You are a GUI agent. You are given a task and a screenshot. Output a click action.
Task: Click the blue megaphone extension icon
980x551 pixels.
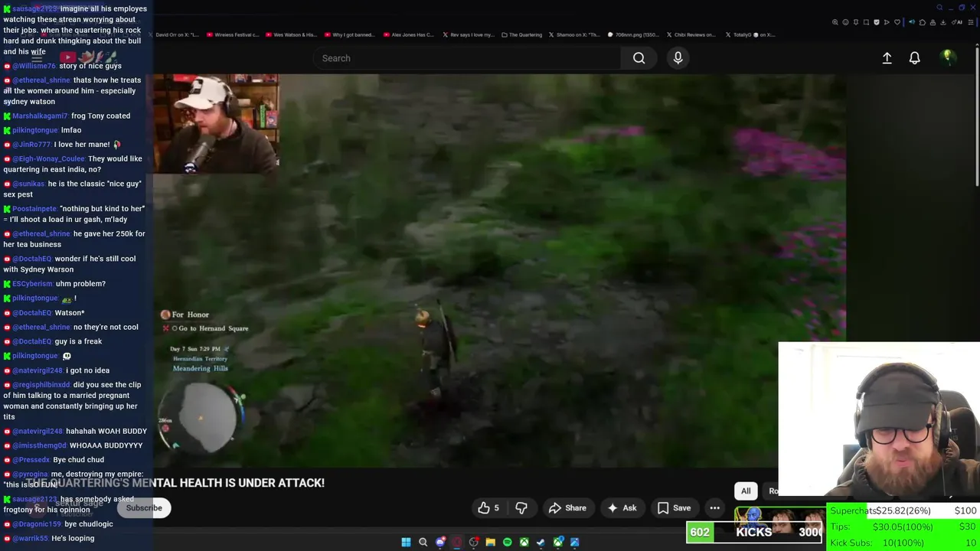pos(912,22)
